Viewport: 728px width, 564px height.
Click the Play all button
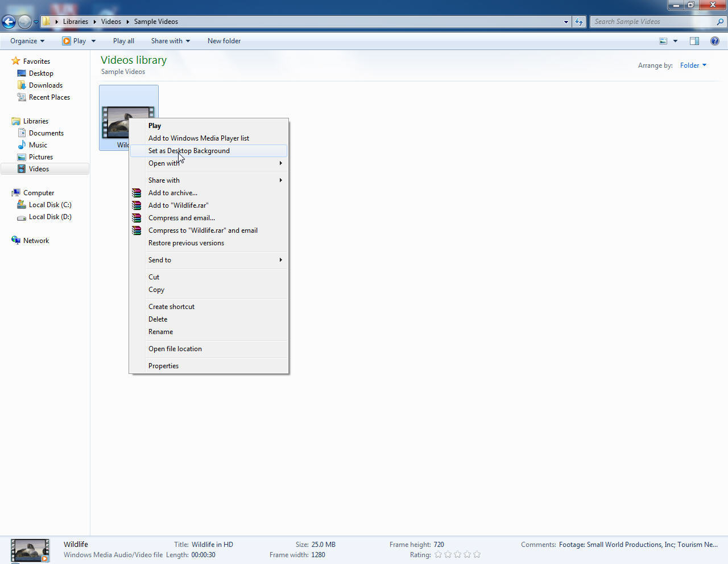[x=123, y=41]
